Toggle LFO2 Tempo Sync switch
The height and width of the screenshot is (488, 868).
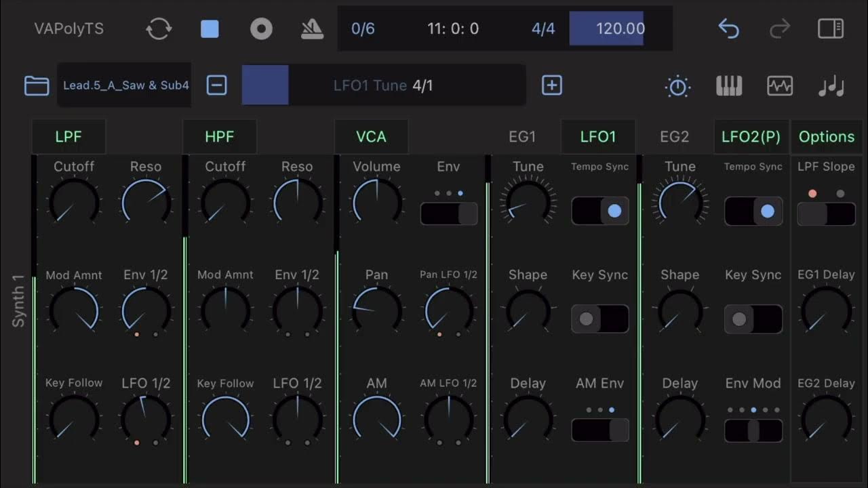click(753, 211)
